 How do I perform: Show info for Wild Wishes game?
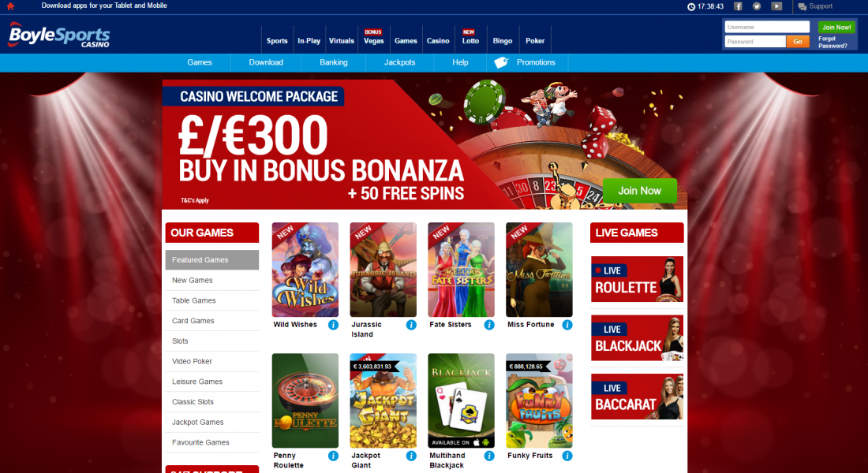333,325
